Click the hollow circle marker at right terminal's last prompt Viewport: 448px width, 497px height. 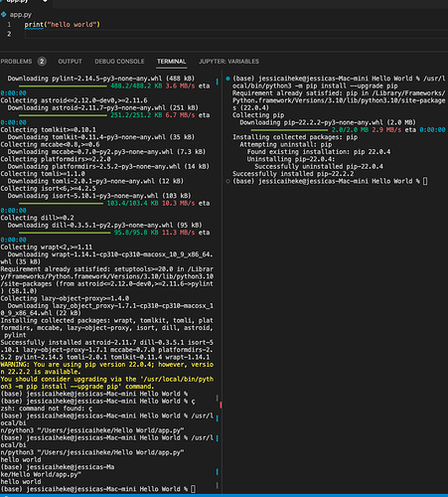coord(227,181)
